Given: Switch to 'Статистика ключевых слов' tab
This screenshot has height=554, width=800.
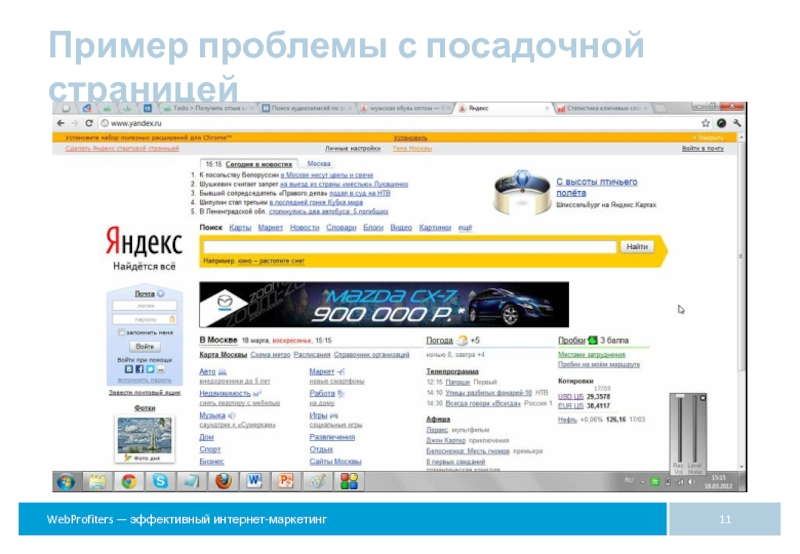Looking at the screenshot, I should [x=603, y=108].
